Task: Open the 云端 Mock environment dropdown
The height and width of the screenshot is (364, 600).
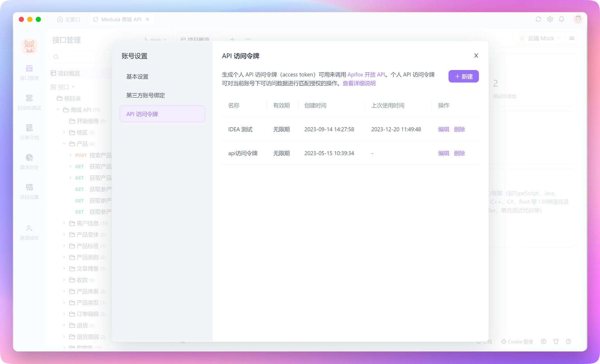Action: tap(540, 38)
